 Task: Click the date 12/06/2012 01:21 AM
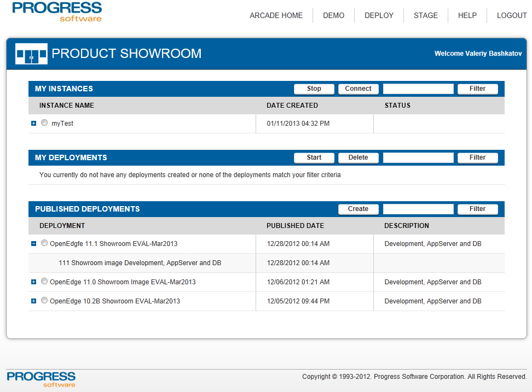tap(298, 282)
